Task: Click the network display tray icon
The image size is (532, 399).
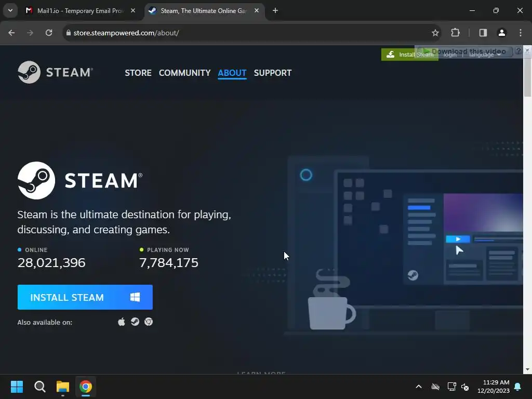Action: pyautogui.click(x=451, y=387)
